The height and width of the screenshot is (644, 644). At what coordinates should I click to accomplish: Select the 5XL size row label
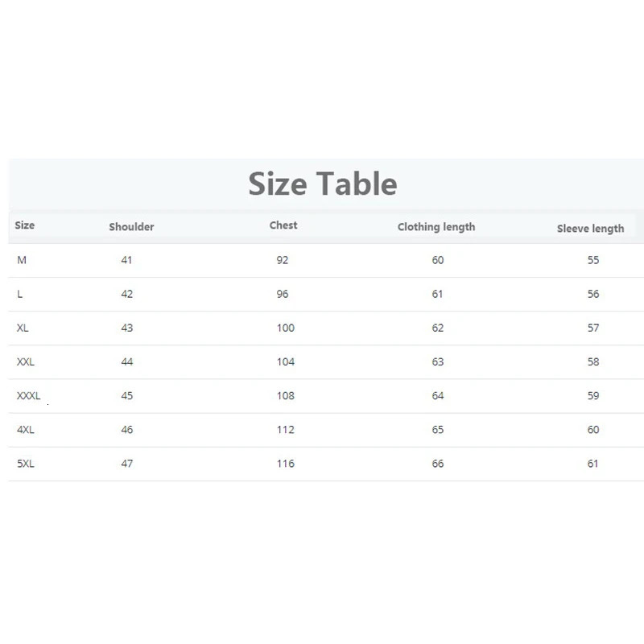(x=26, y=463)
